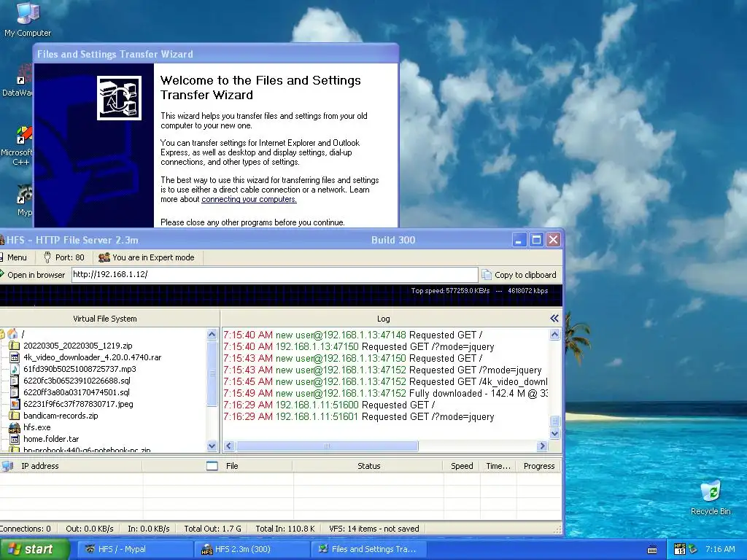Click the Time column header
The image size is (747, 560).
[498, 466]
